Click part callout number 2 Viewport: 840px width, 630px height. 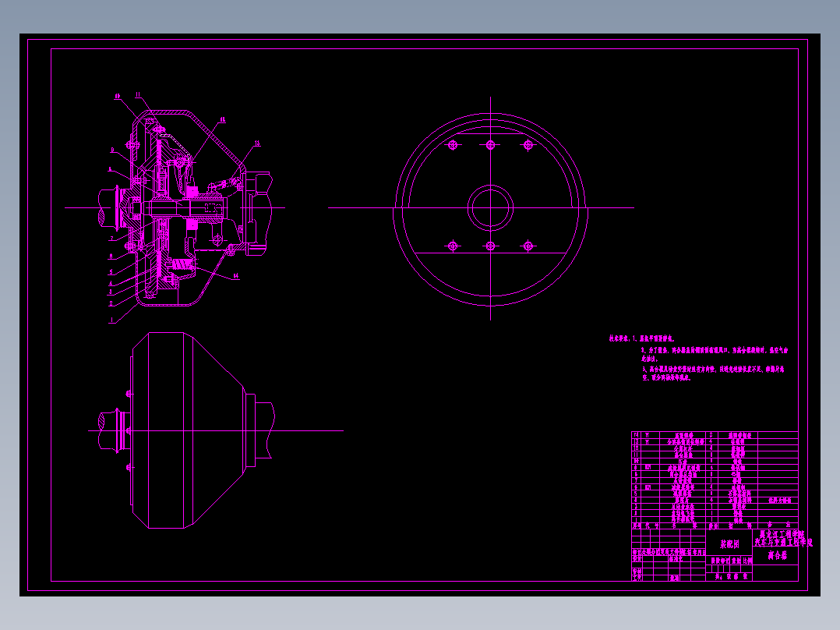[x=111, y=303]
